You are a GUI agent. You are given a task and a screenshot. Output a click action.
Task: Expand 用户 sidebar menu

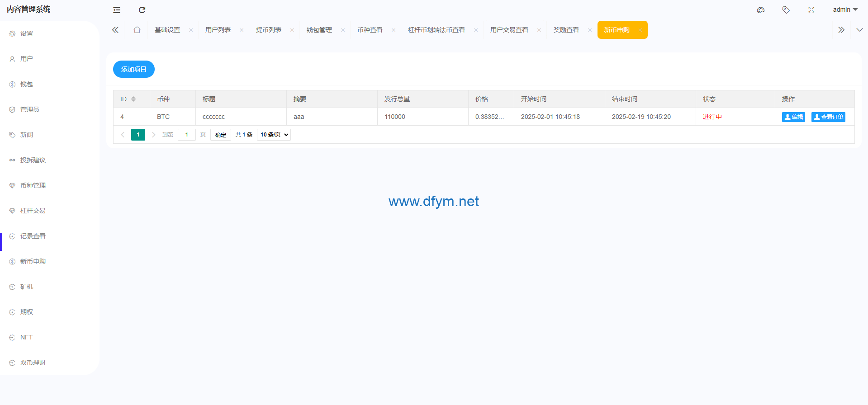pyautogui.click(x=50, y=59)
